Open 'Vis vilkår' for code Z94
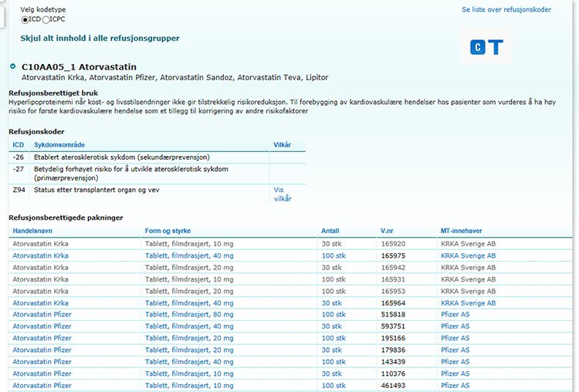Viewport: 579px width, 392px height. point(283,194)
